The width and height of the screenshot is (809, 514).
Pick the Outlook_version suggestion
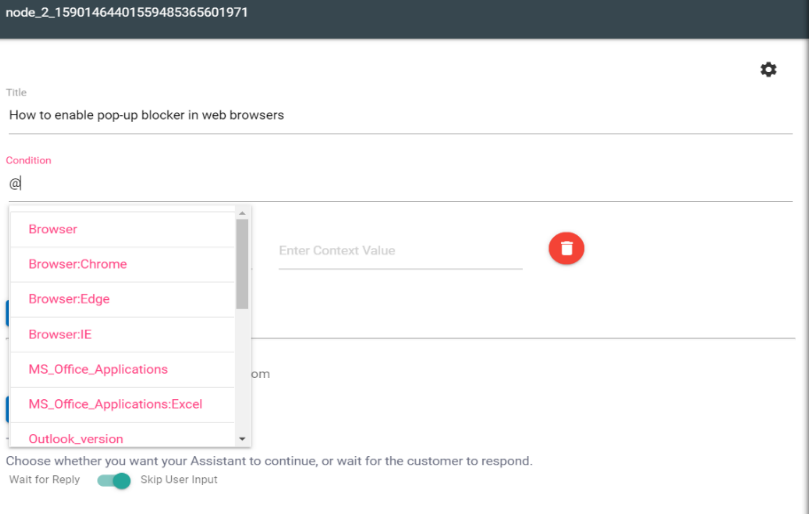(x=76, y=438)
